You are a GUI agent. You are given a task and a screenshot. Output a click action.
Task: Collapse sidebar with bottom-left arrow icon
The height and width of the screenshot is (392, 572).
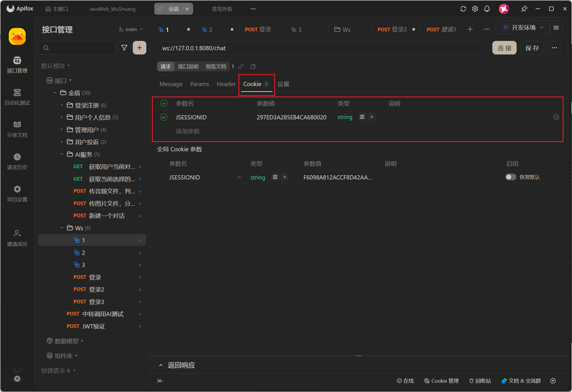[160, 381]
